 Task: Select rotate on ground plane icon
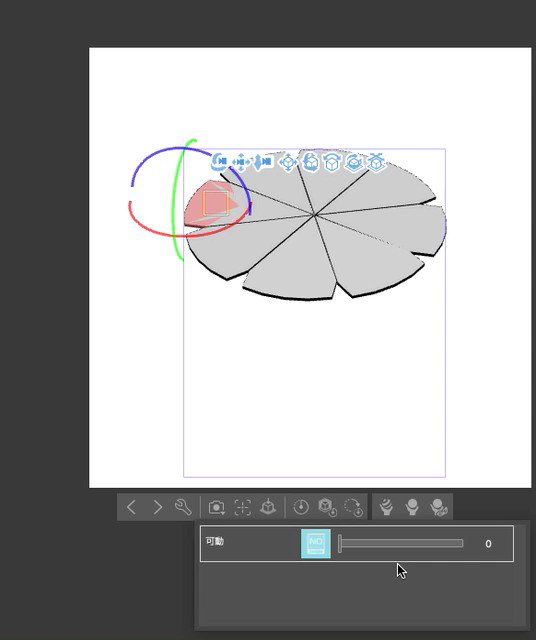pos(354,162)
